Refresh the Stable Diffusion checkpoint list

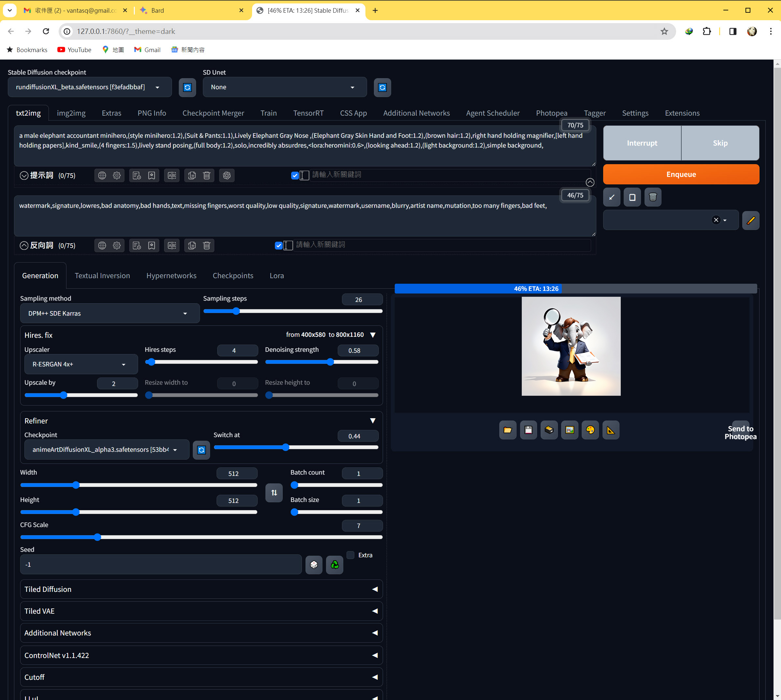coord(187,87)
